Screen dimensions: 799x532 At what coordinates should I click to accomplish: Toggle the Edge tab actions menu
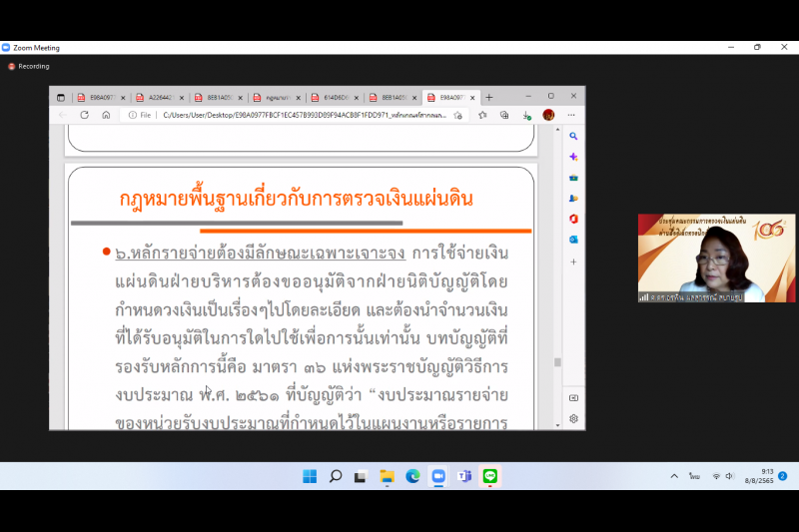coord(61,98)
